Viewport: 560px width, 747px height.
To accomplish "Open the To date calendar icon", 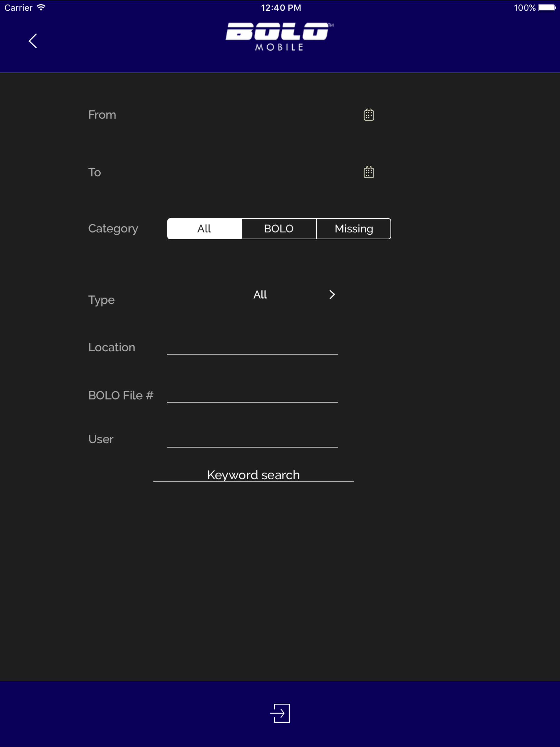I will pos(369,172).
